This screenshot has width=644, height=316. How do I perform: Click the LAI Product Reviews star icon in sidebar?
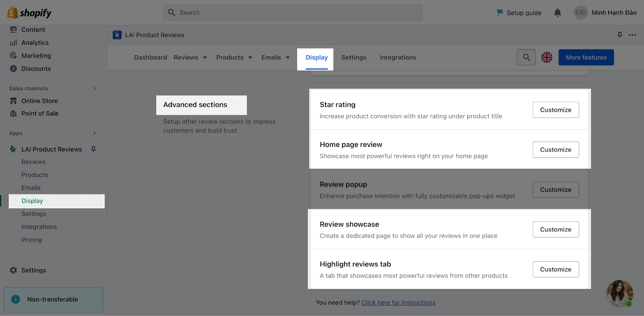click(x=13, y=149)
